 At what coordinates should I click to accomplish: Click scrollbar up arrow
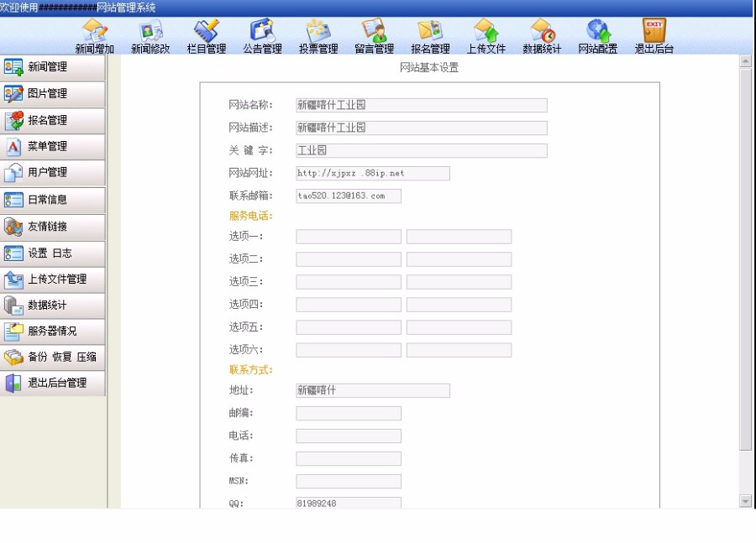click(x=745, y=61)
